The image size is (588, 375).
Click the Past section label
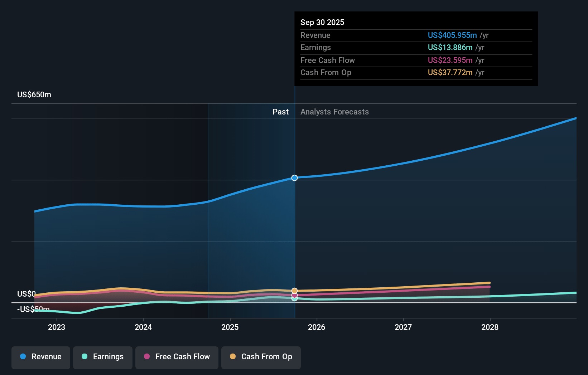point(280,112)
